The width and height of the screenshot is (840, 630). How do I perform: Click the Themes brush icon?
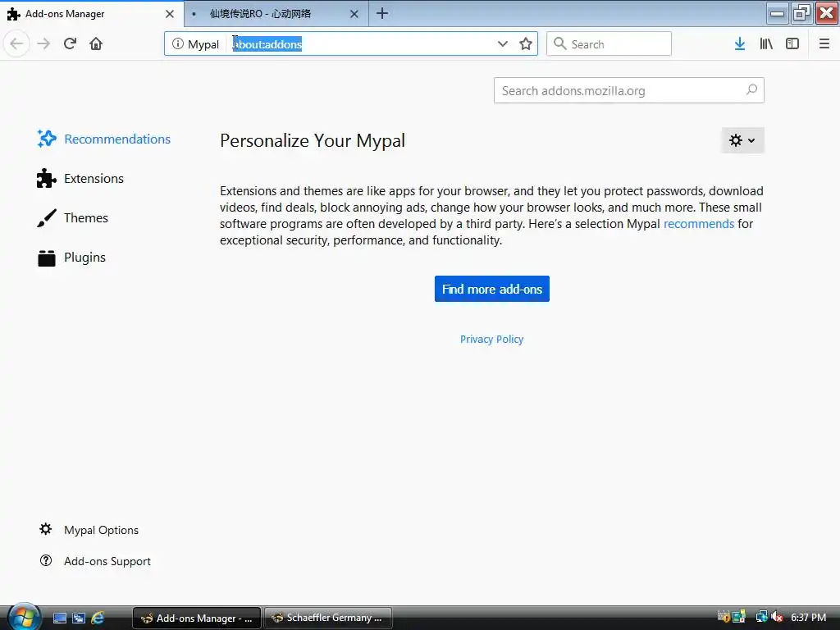(47, 218)
